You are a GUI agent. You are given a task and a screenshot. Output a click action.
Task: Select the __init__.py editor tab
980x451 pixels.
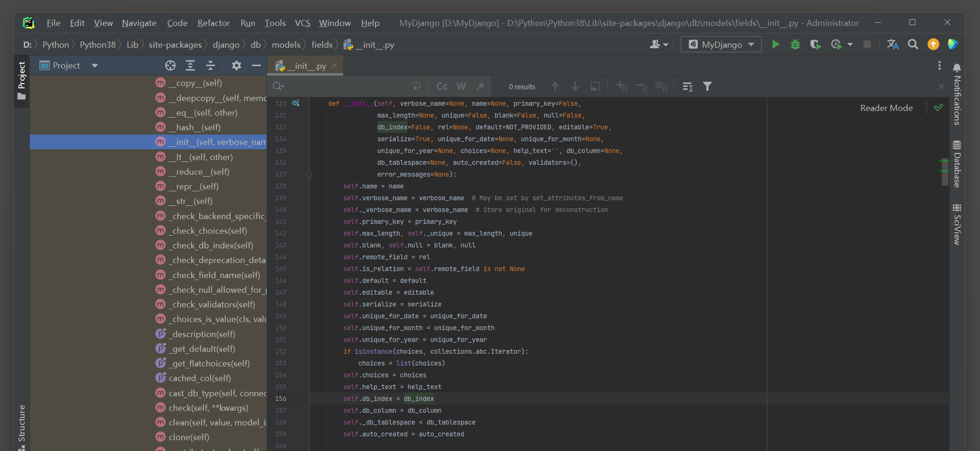[305, 66]
